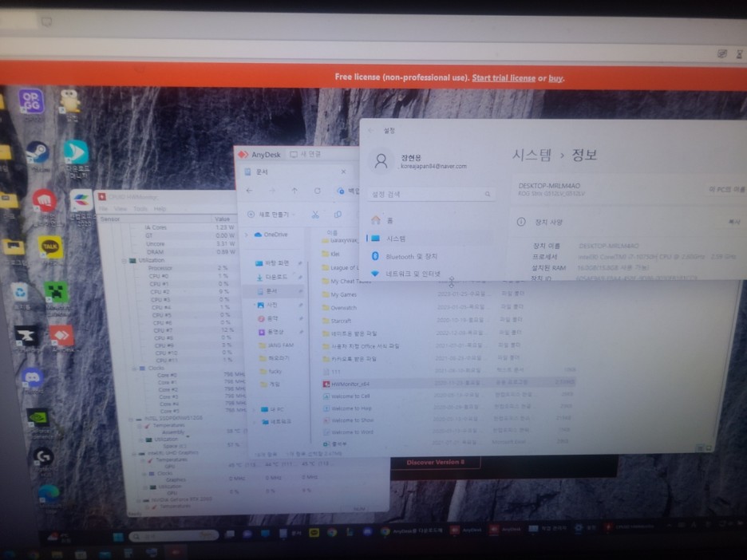Open the File menu in HWMonitor
Image resolution: width=747 pixels, height=560 pixels.
point(104,208)
